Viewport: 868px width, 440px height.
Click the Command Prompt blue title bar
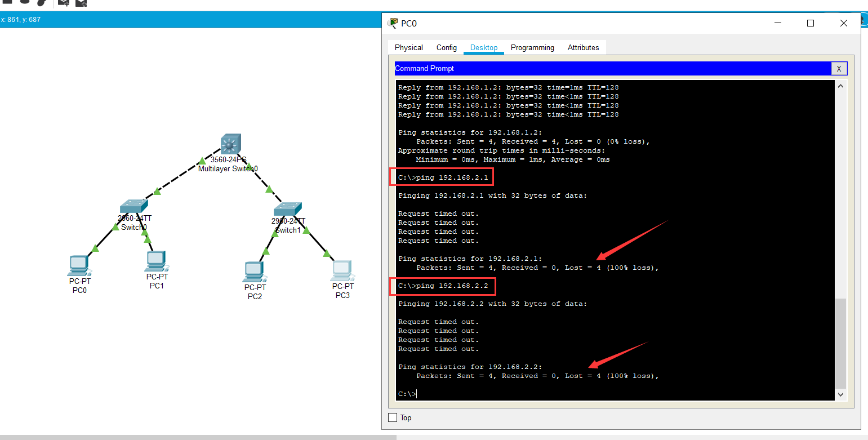[613, 69]
